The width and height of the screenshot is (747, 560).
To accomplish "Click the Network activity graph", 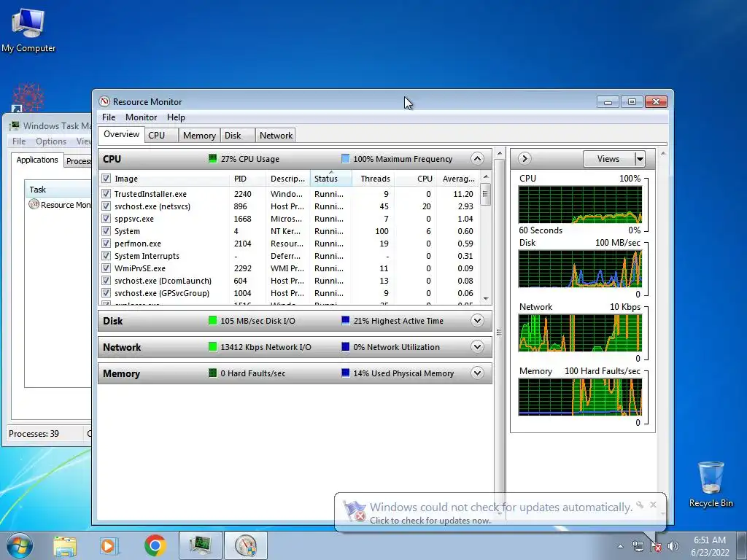I will pos(580,332).
